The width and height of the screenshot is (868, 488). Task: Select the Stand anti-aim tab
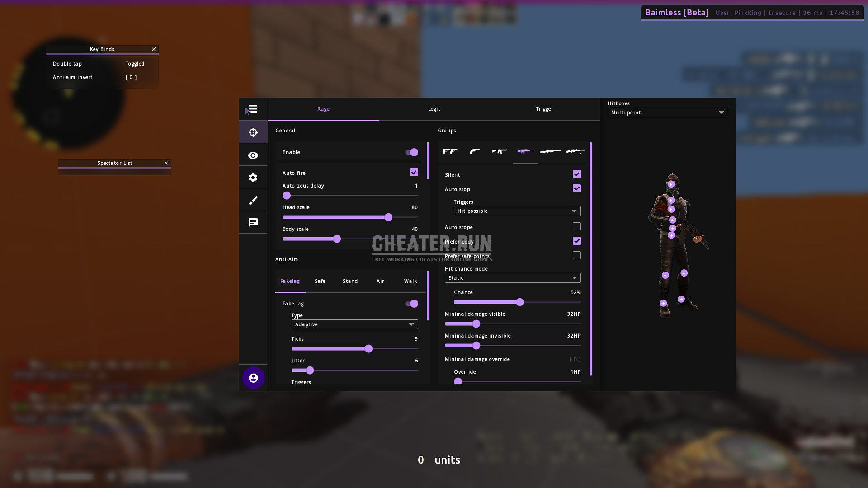pos(350,281)
